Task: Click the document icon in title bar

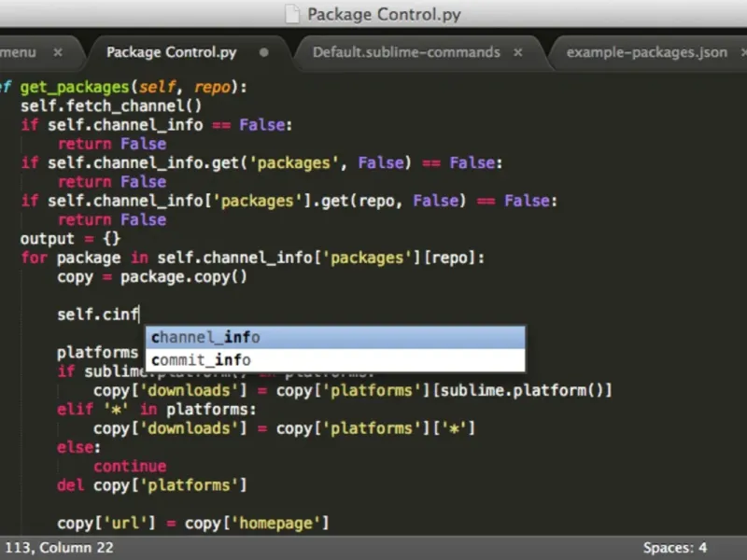Action: (x=292, y=14)
